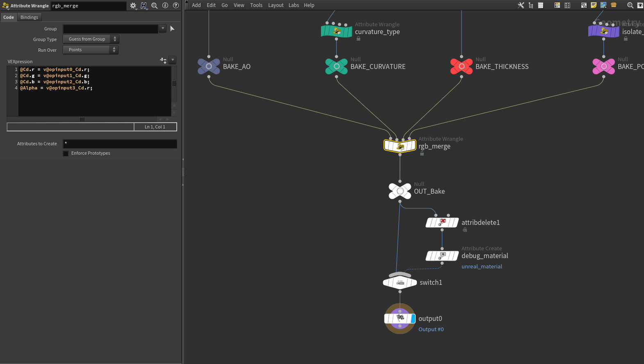Click the network find magnifier icon
644x364 pixels.
coord(630,5)
